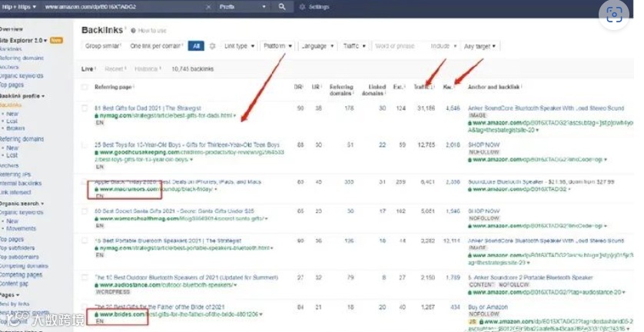Tick the checkbox for Secret Santa Gifts row
Screen dimensions: 644x332
[85, 211]
